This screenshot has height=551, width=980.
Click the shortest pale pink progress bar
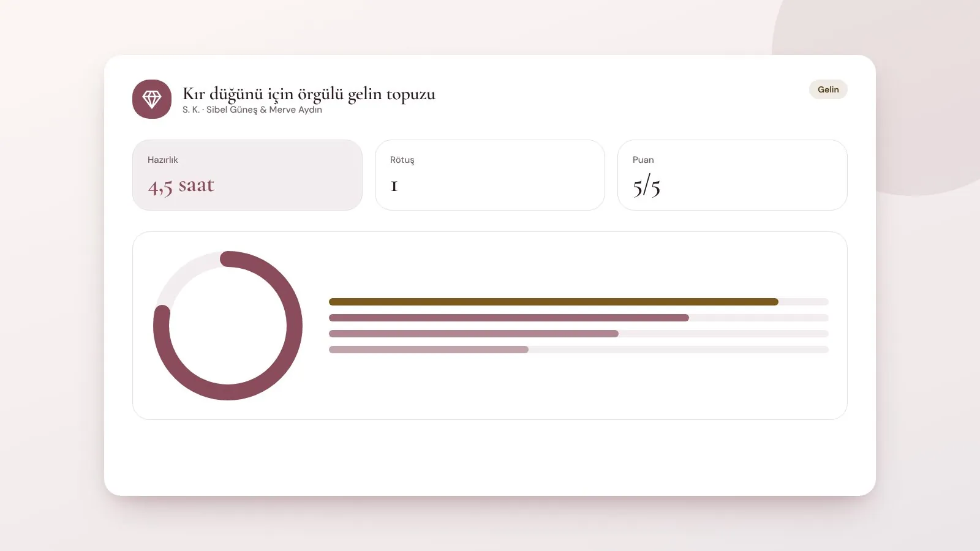point(429,350)
